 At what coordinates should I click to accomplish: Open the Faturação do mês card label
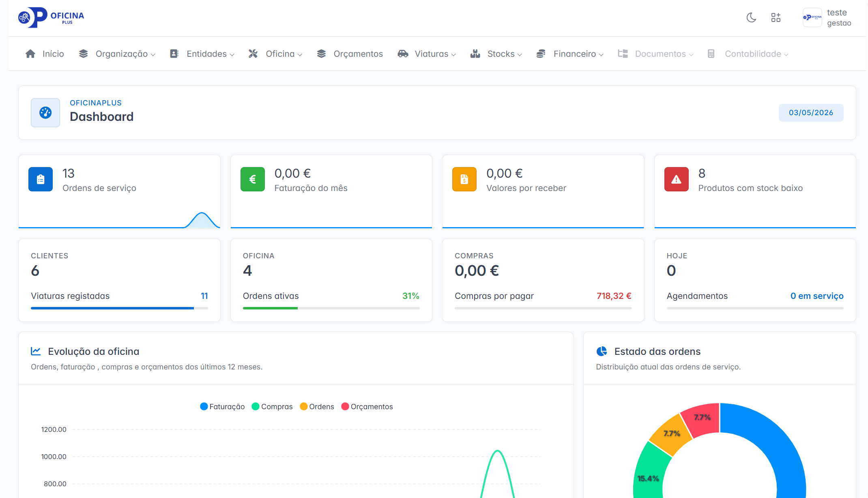311,188
